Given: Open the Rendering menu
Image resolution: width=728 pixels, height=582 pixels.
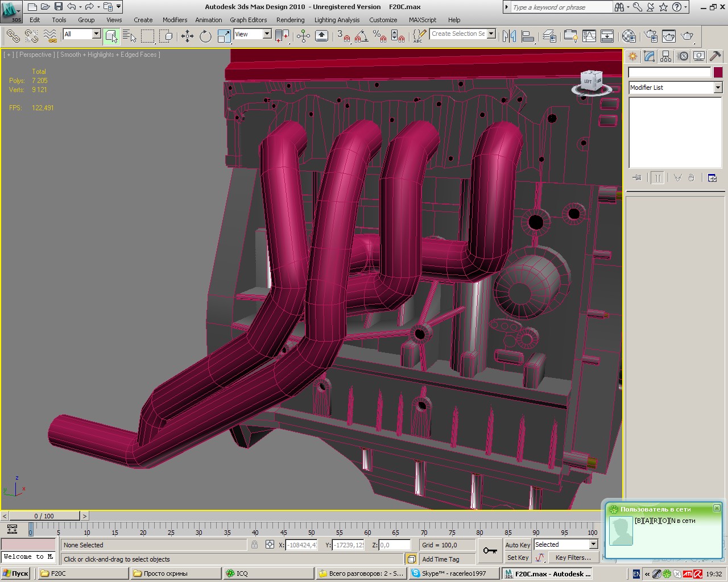Looking at the screenshot, I should (x=290, y=20).
